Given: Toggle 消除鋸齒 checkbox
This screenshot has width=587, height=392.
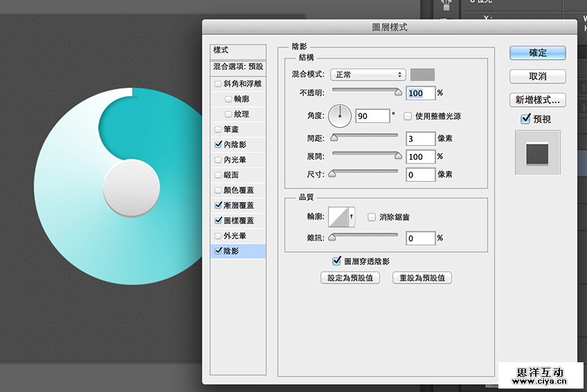Looking at the screenshot, I should coord(372,217).
